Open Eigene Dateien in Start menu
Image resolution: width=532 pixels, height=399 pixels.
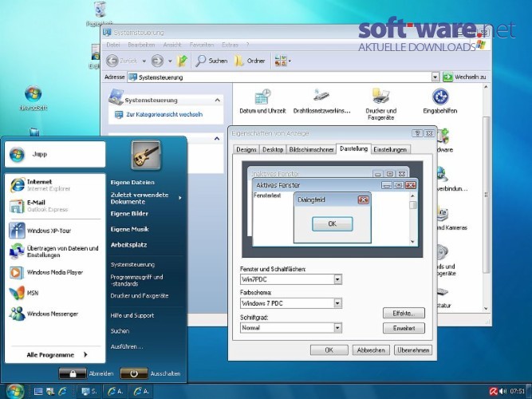click(132, 183)
